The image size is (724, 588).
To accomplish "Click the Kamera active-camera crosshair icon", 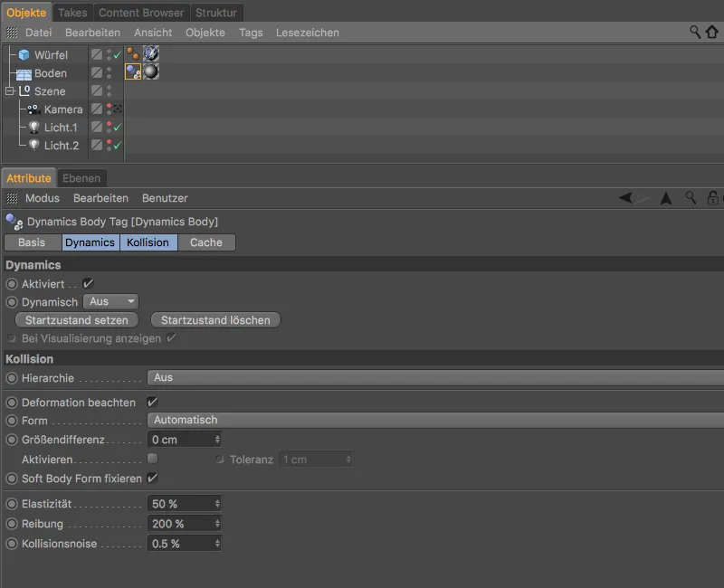I will (x=118, y=109).
